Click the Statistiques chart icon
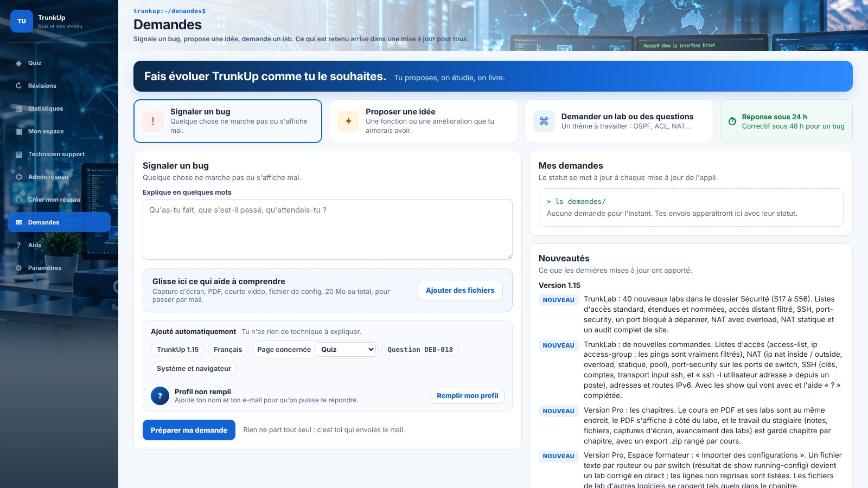The height and width of the screenshot is (488, 868). [x=19, y=108]
